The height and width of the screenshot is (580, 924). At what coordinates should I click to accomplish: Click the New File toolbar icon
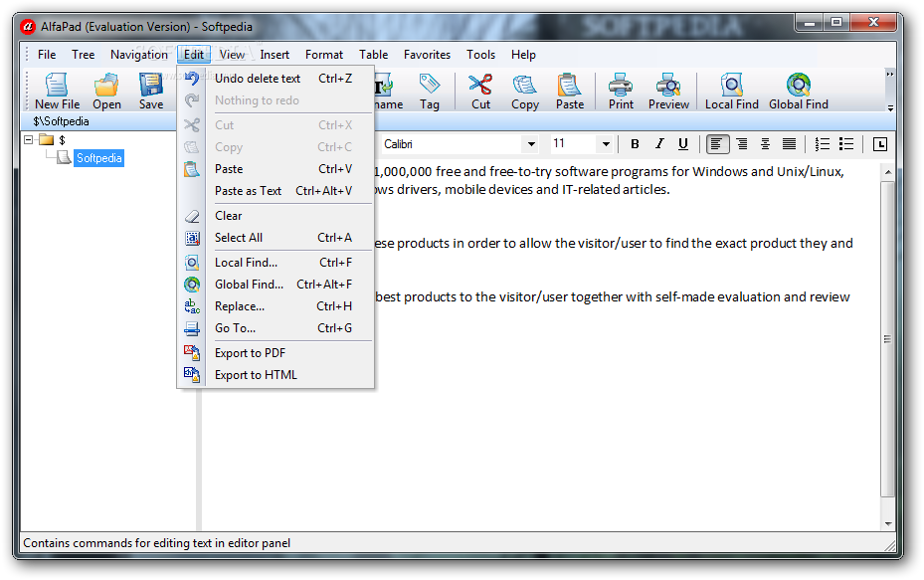57,91
